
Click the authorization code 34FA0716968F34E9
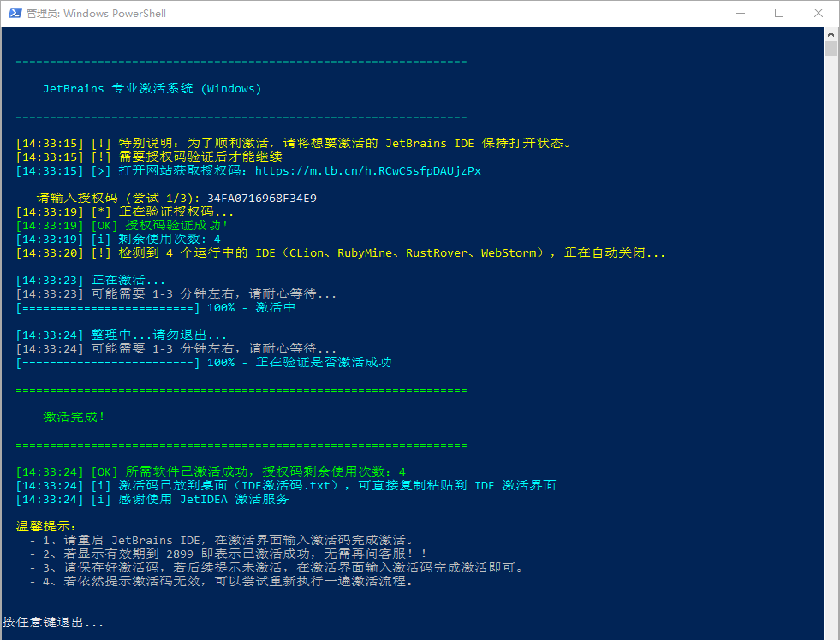pyautogui.click(x=262, y=198)
